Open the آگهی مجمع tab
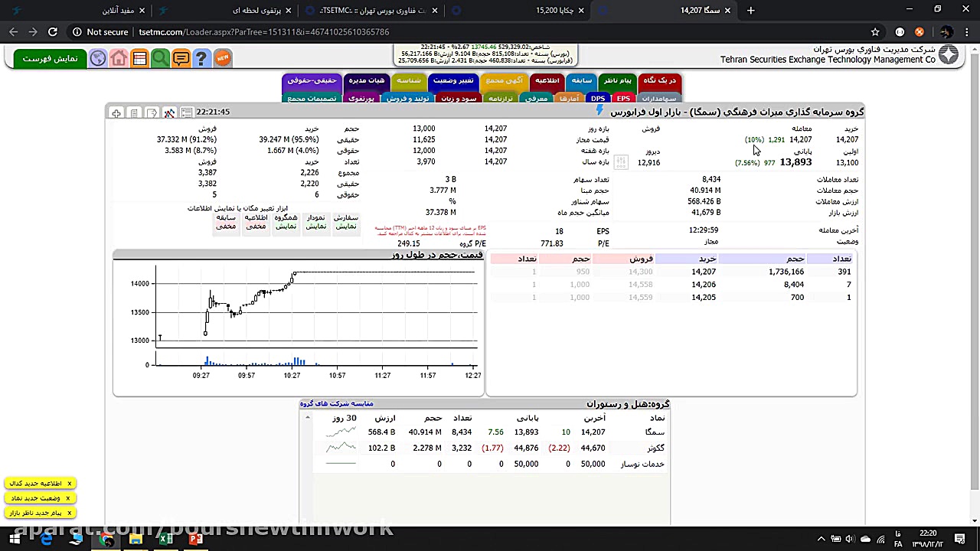 click(x=504, y=80)
